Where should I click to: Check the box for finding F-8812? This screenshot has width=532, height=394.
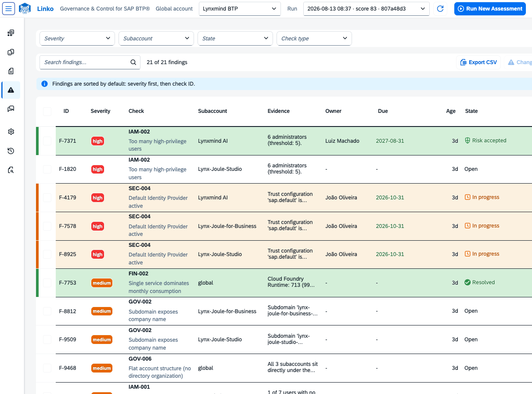click(x=47, y=311)
